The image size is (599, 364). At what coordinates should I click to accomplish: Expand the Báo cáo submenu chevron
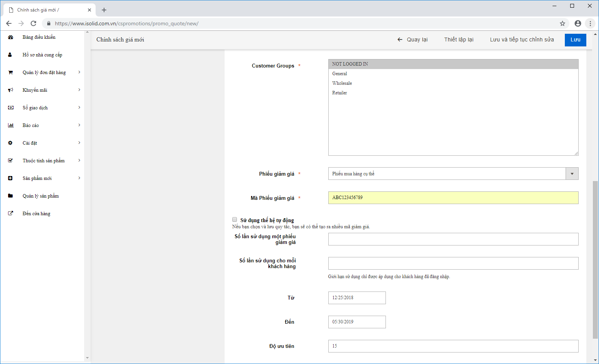(79, 125)
